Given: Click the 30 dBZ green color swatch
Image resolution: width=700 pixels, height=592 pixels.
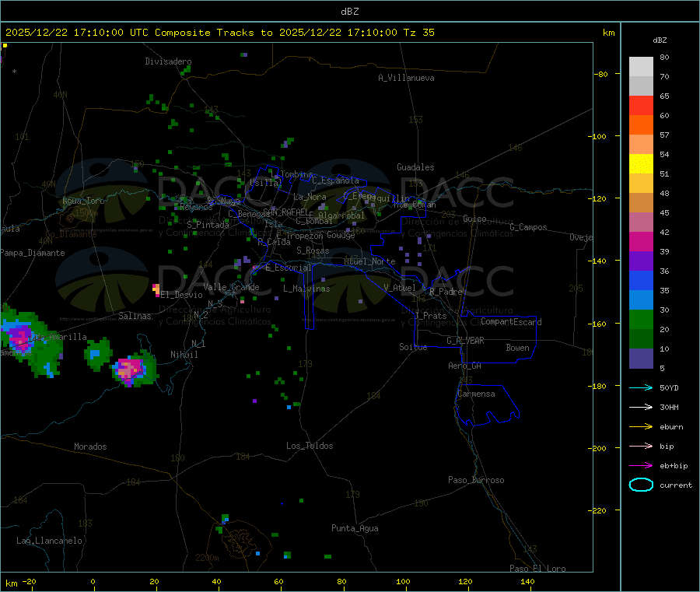Looking at the screenshot, I should click(x=641, y=319).
